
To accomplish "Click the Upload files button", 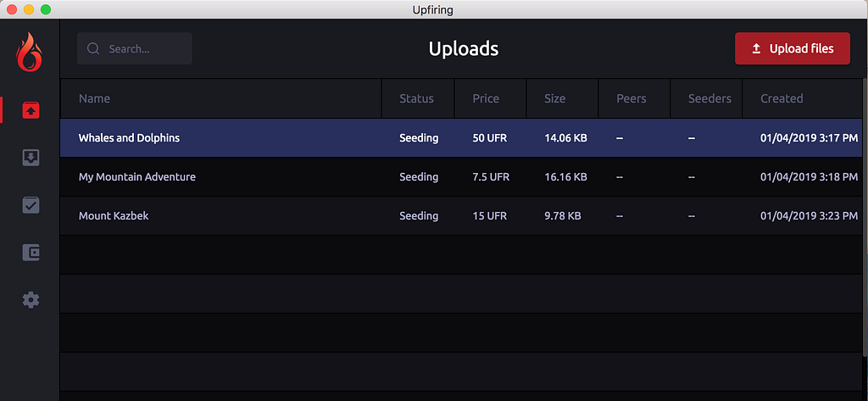I will click(x=793, y=48).
